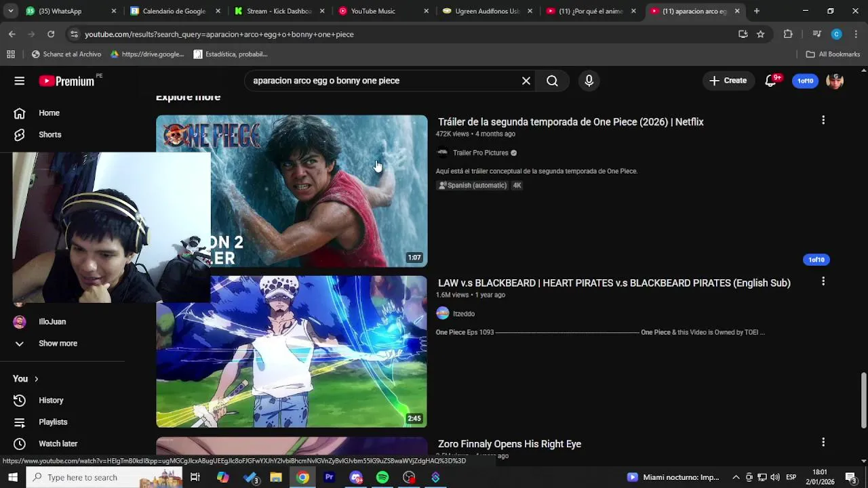
Task: Clear the search box with X
Action: click(526, 81)
